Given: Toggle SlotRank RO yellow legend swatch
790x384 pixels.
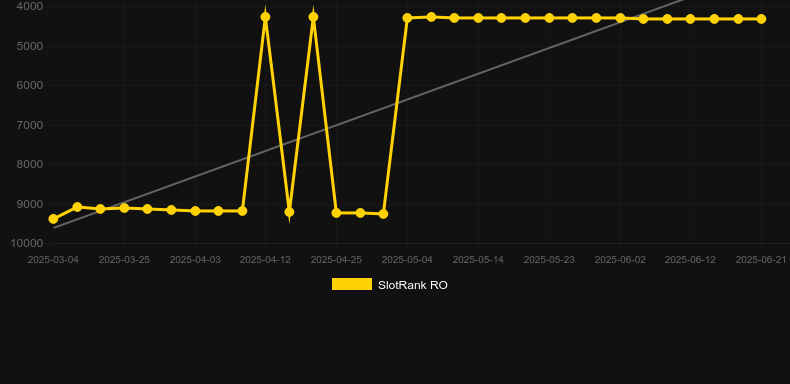Looking at the screenshot, I should [x=352, y=284].
